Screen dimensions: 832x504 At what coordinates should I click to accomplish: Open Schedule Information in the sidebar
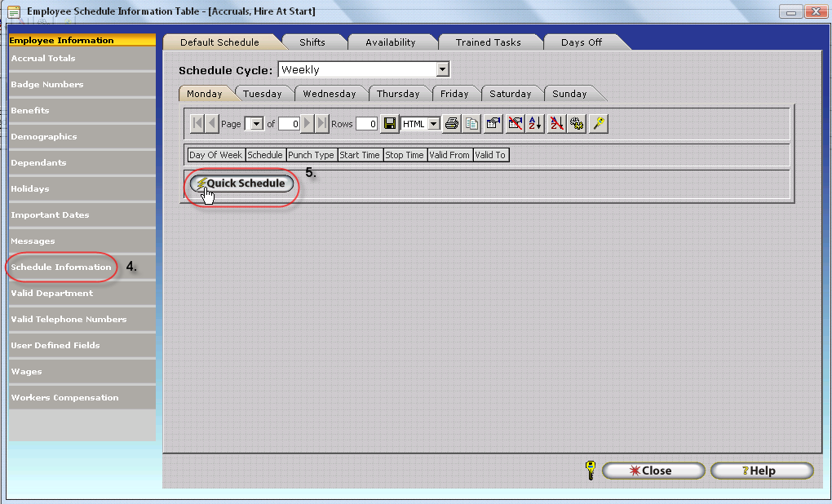(x=61, y=267)
